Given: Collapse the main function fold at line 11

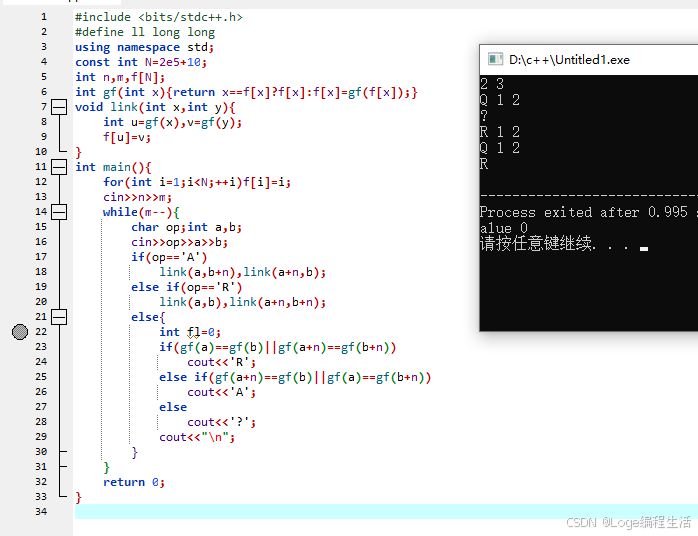Looking at the screenshot, I should (59, 167).
